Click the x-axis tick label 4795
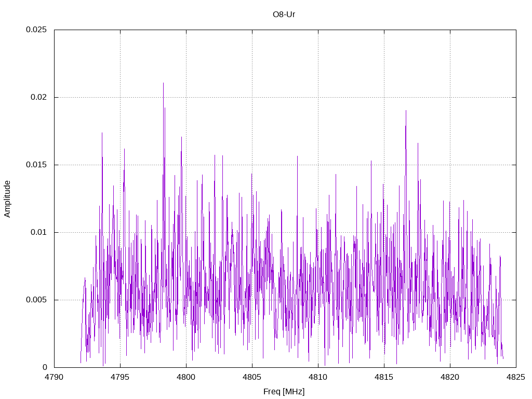The height and width of the screenshot is (399, 532). pos(120,377)
